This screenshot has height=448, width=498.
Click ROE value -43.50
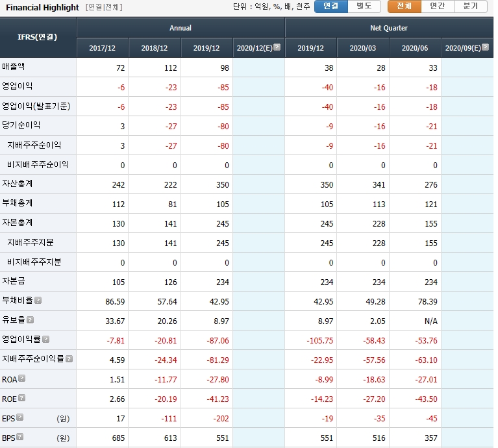[x=426, y=399]
